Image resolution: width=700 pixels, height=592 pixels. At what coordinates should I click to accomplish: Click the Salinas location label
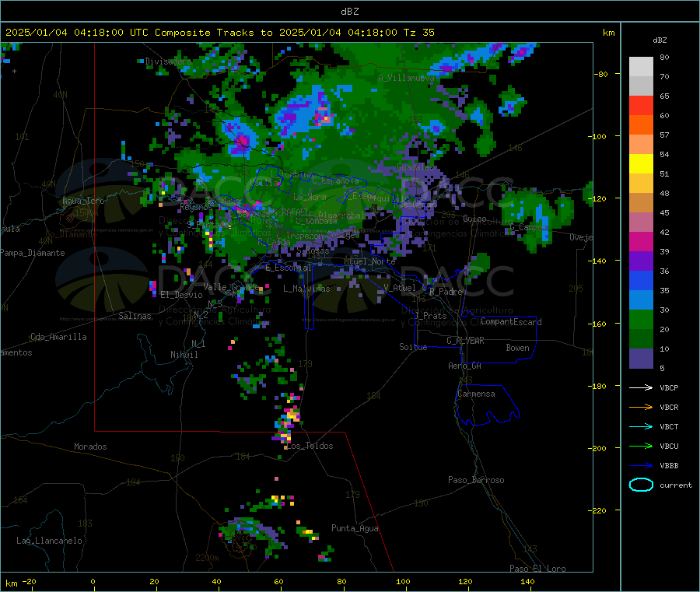pos(135,316)
